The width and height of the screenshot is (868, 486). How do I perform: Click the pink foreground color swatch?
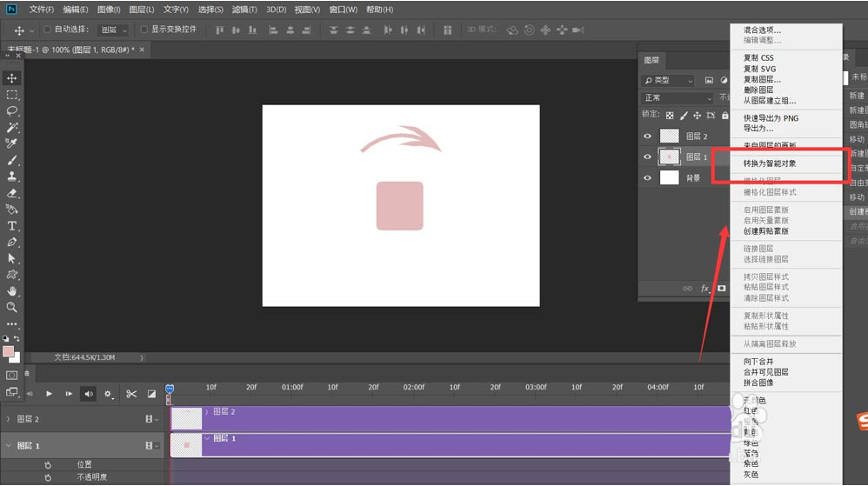click(8, 351)
